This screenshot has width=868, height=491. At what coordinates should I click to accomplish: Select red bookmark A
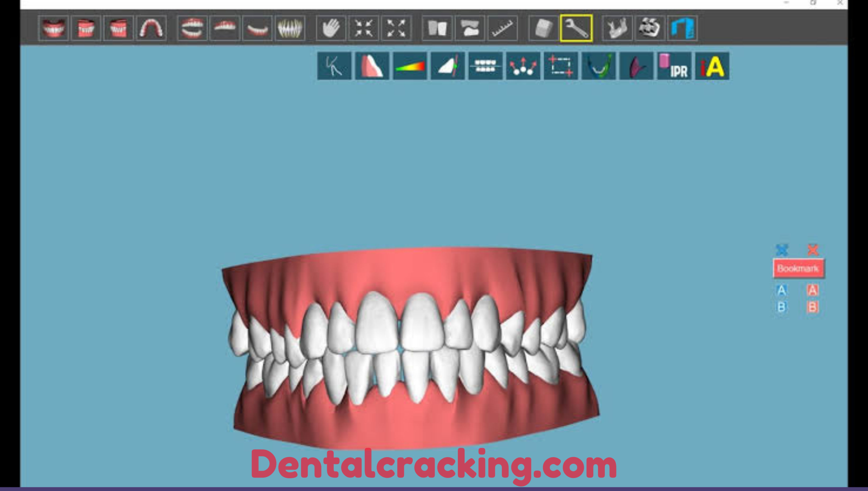(812, 290)
